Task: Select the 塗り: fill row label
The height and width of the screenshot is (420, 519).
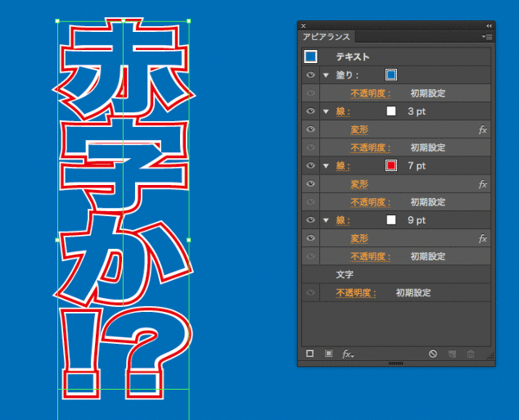Action: 347,75
